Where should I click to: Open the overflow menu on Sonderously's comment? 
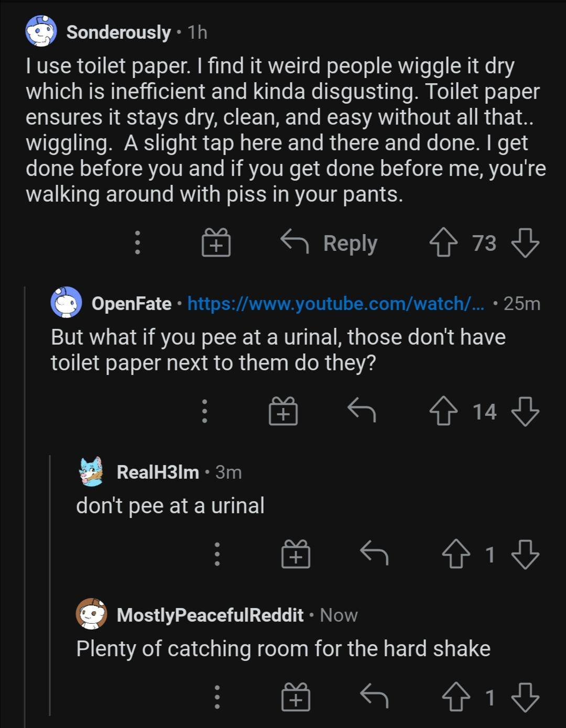137,242
